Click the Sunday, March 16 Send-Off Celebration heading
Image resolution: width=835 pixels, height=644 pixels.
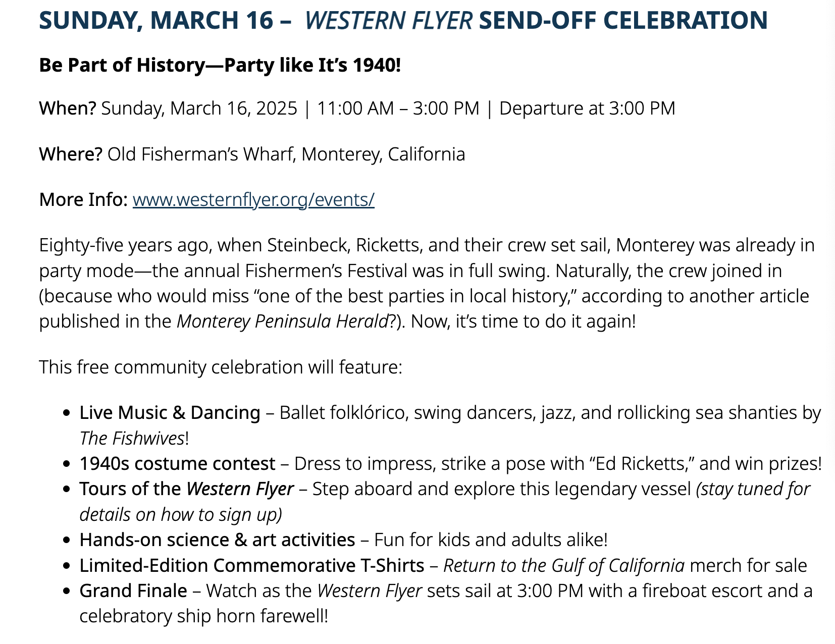tap(403, 20)
